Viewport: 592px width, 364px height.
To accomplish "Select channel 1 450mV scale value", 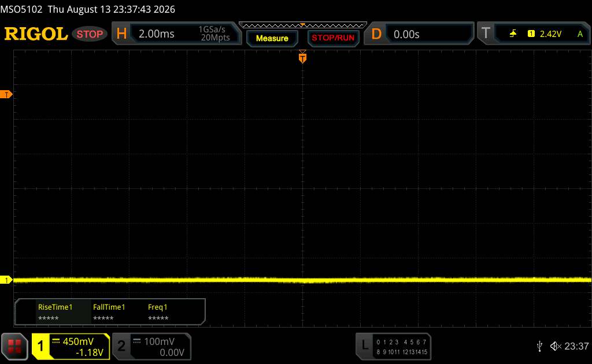I will click(78, 341).
